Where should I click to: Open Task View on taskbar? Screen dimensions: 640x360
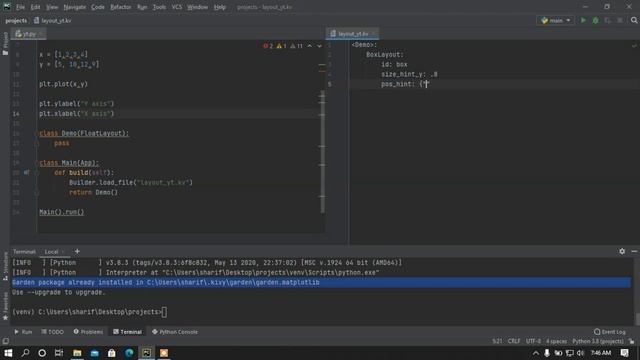pos(59,353)
